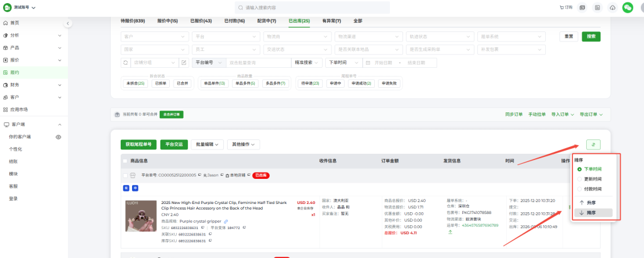Click the green WeChat icon in header

(627, 8)
